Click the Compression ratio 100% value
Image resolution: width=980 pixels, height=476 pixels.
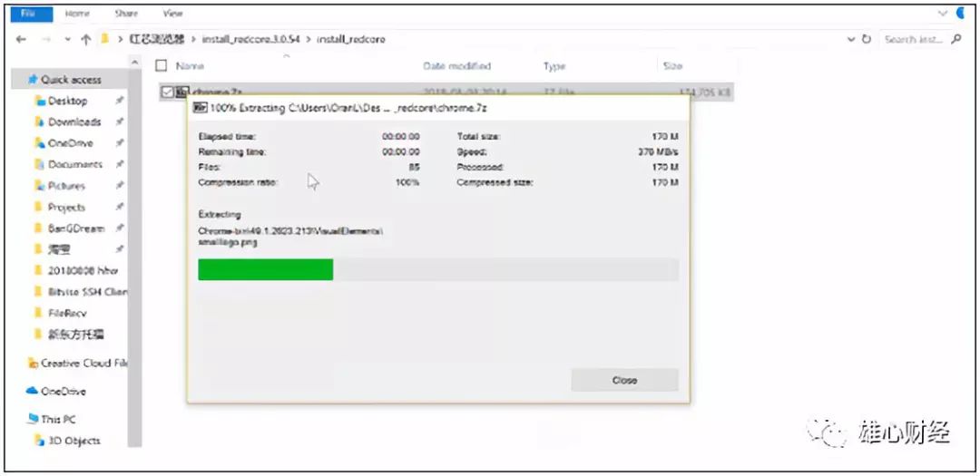408,182
